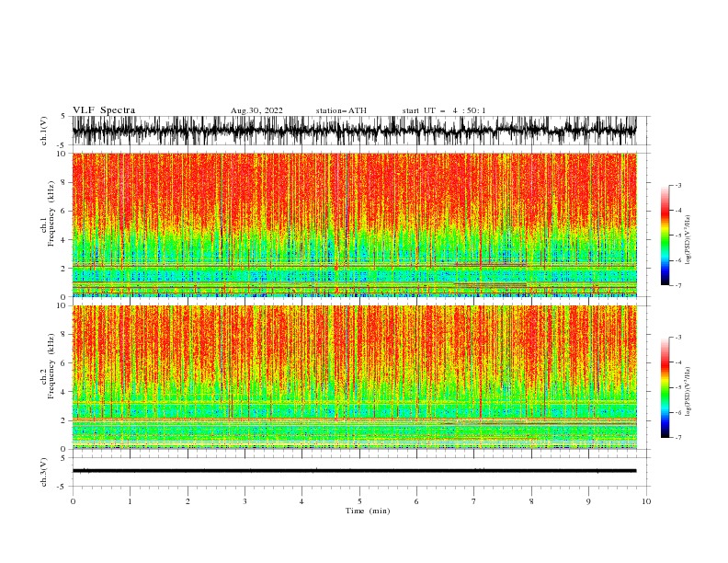Click the ch.1 colorbar tick label "-3"
Screen dimensions: 728x563
pos(677,185)
